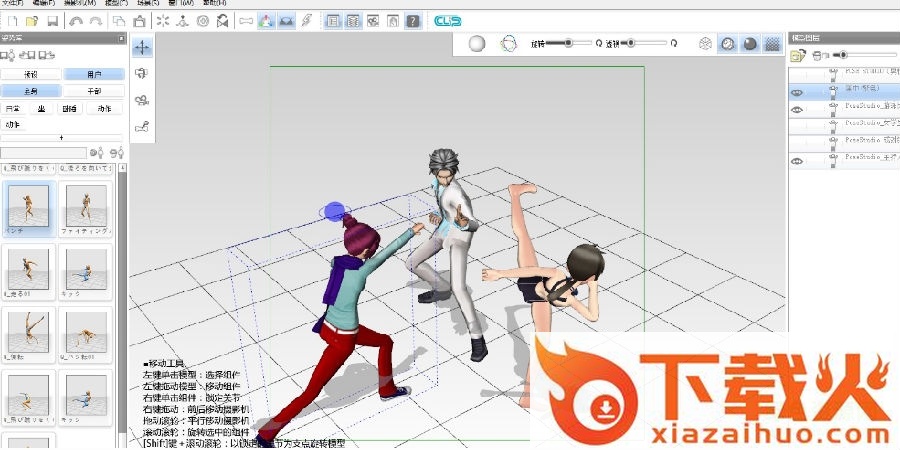
Task: Click the white sphere icon above viewport
Action: click(477, 43)
